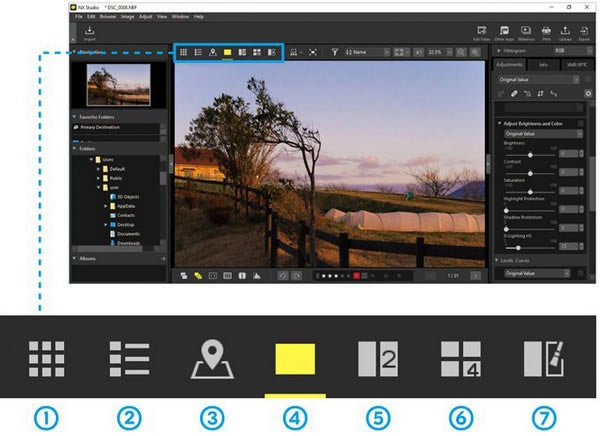Expand the Desktop folder in tree
This screenshot has width=600, height=436.
[x=105, y=224]
